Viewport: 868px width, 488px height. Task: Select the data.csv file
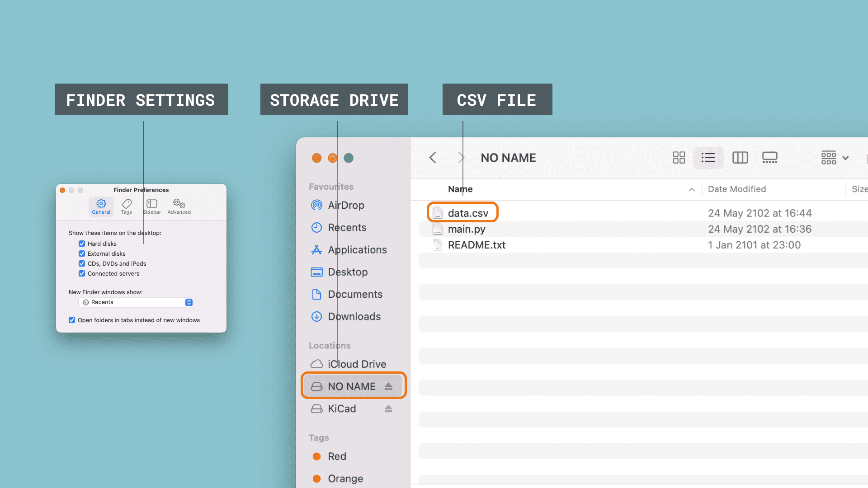pyautogui.click(x=467, y=213)
